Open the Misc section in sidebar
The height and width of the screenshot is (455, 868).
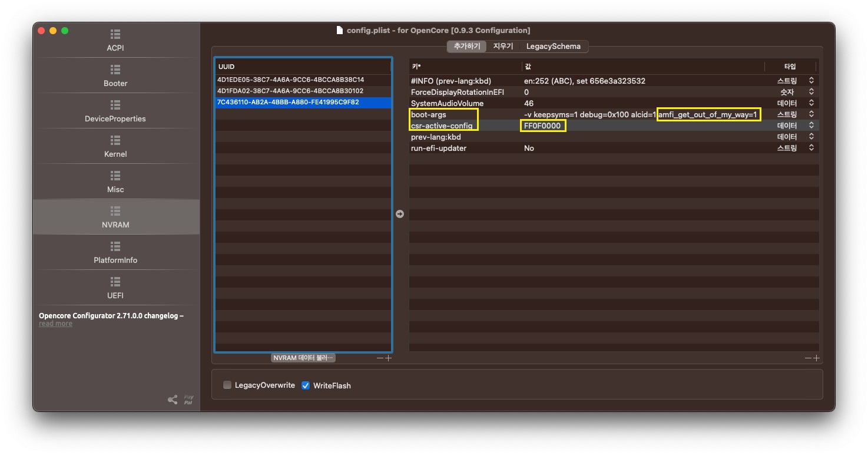pos(115,182)
